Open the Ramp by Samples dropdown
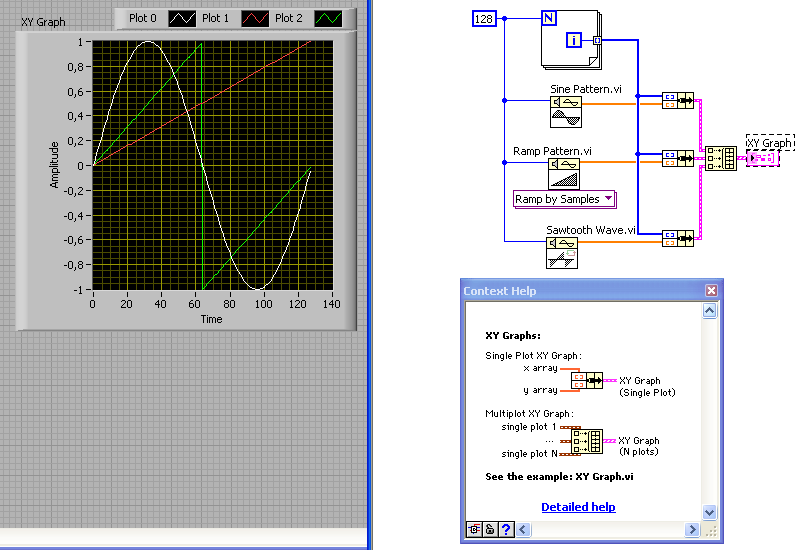Image resolution: width=805 pixels, height=550 pixels. click(565, 199)
